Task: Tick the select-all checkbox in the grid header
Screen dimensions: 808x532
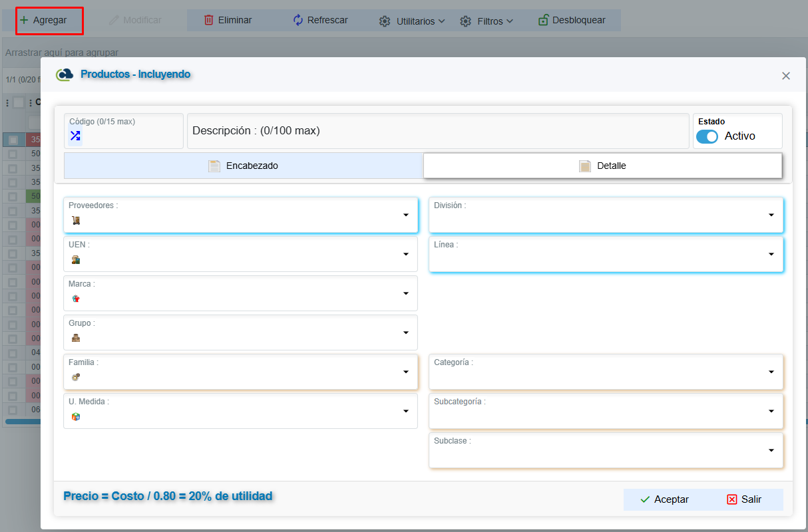Action: pos(19,102)
